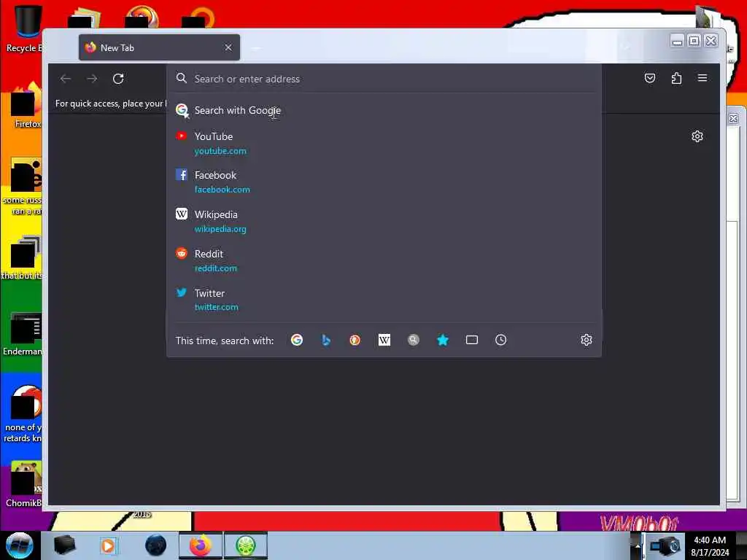
Task: Search this time with Google icon
Action: coord(297,340)
